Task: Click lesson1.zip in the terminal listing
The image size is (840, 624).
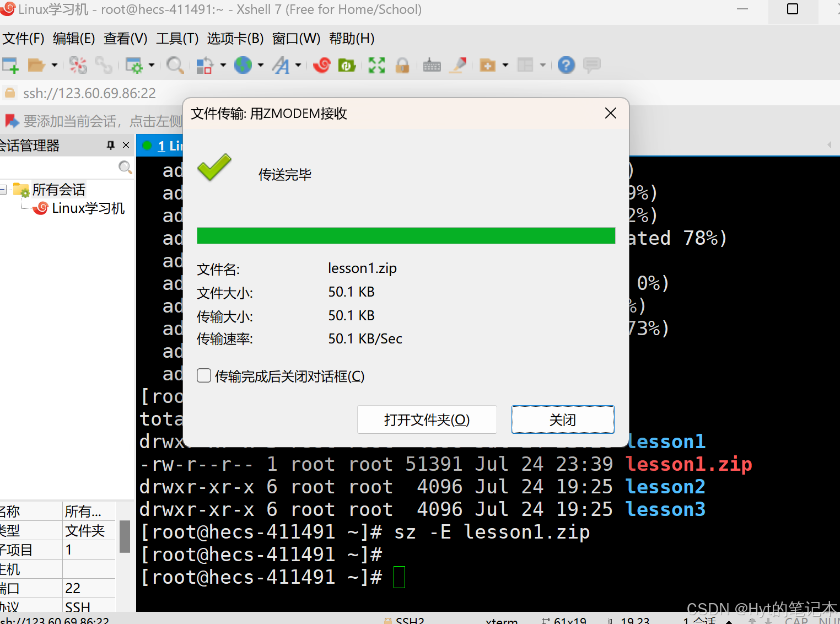Action: click(689, 464)
